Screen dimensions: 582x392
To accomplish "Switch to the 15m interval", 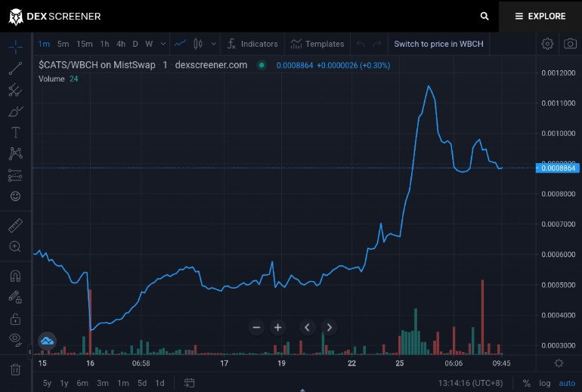I will tap(84, 44).
